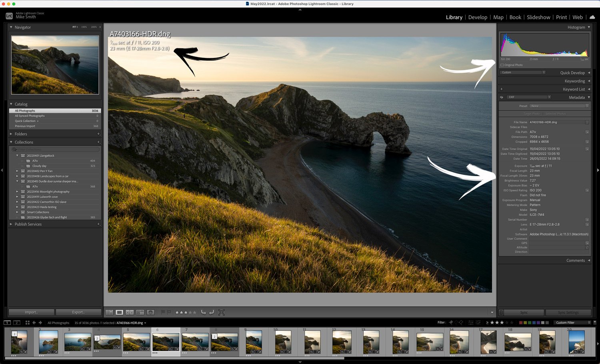Click the Sync button
This screenshot has width=600, height=364.
(x=524, y=312)
